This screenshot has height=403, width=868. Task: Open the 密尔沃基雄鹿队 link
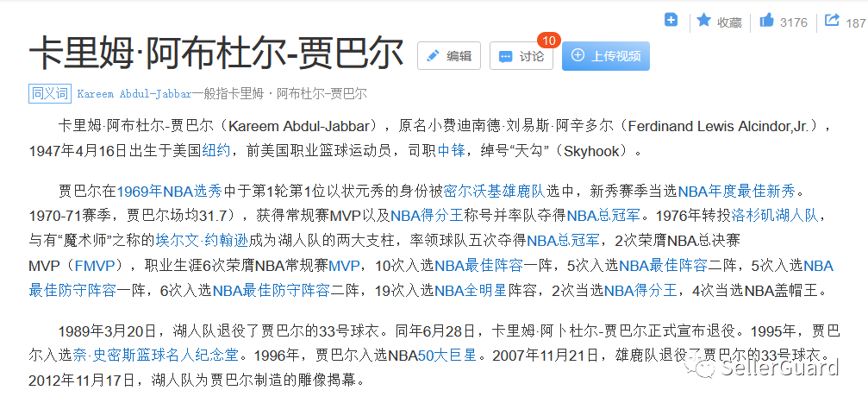tap(495, 192)
